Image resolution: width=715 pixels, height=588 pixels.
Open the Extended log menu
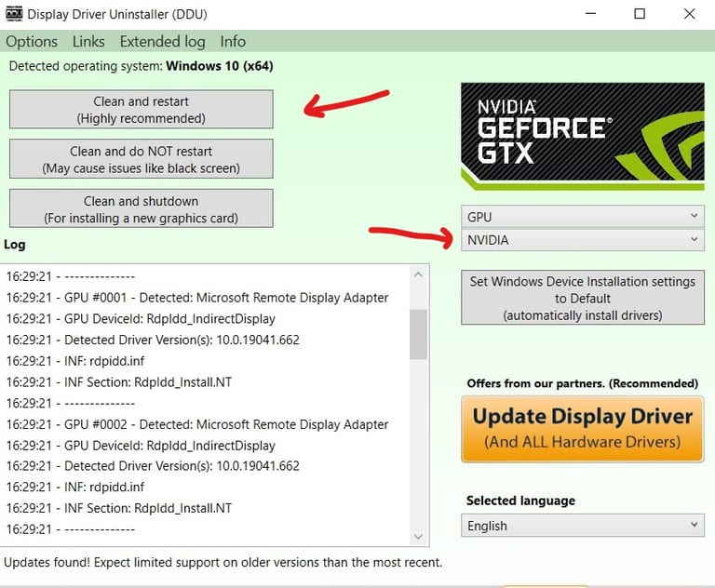(162, 42)
